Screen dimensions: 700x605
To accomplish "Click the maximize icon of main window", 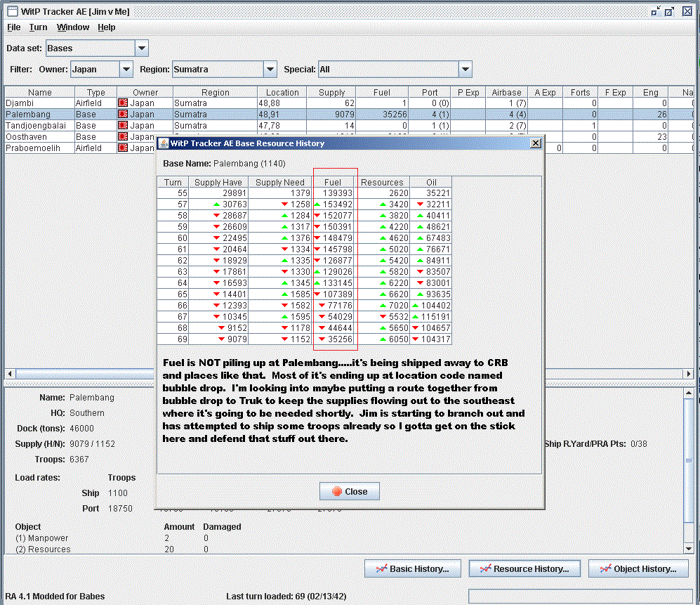I will [x=668, y=12].
